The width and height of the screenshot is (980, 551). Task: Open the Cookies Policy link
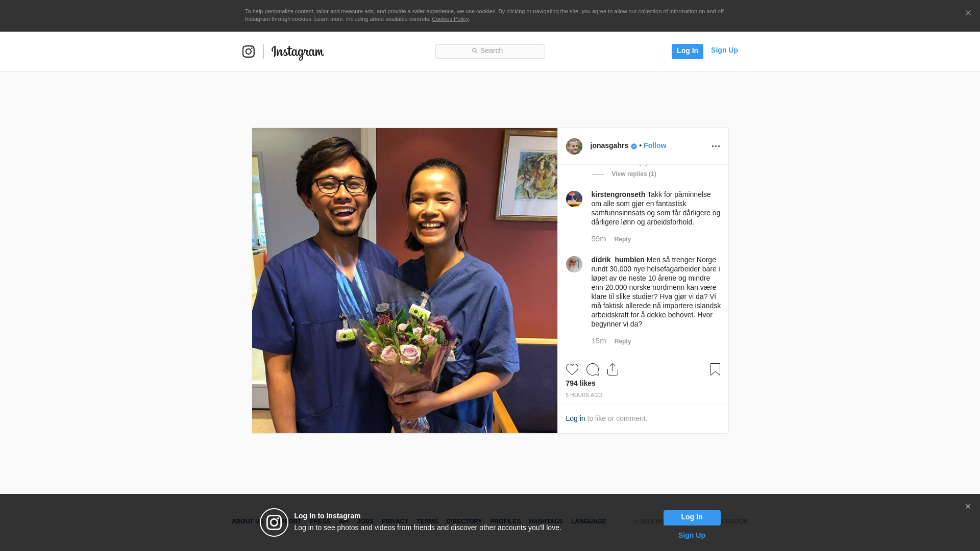pos(450,19)
